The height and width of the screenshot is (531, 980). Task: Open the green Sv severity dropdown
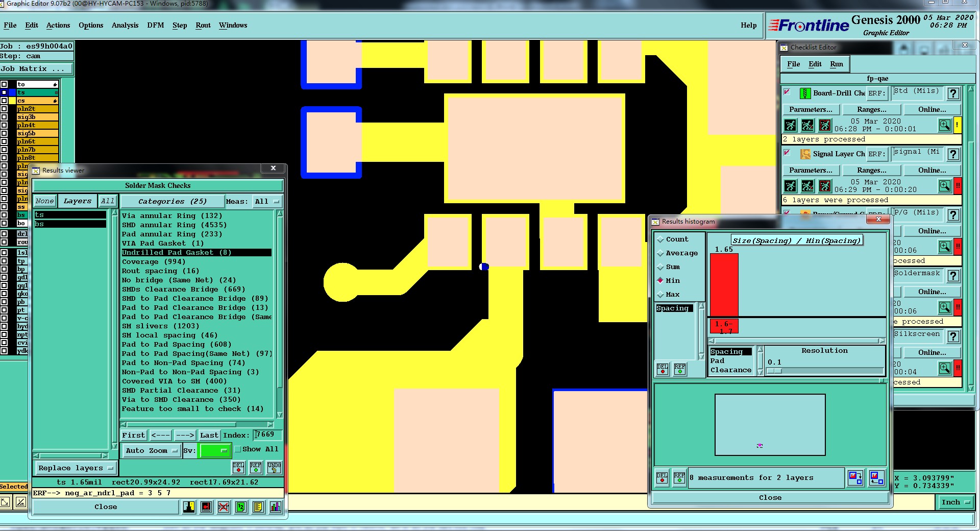click(215, 450)
